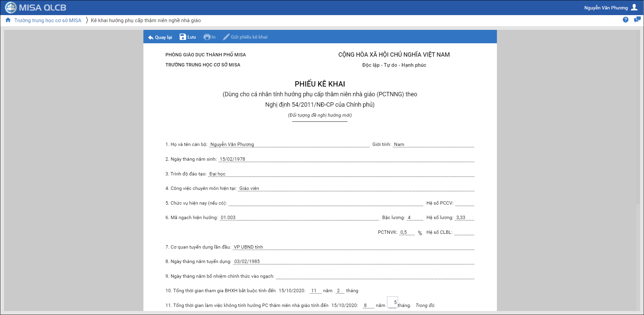Click the MISA QLCB logo icon
This screenshot has width=644, height=315.
(x=11, y=7)
